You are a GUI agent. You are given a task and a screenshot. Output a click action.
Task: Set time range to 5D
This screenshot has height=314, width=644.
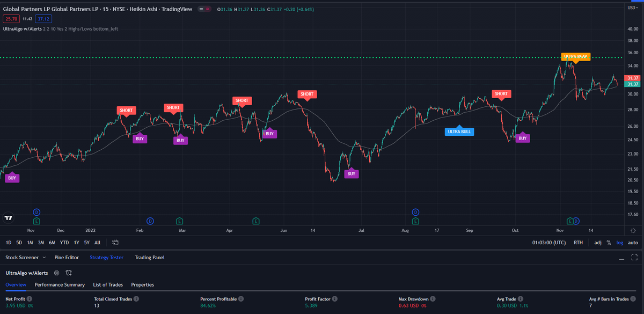coord(19,243)
